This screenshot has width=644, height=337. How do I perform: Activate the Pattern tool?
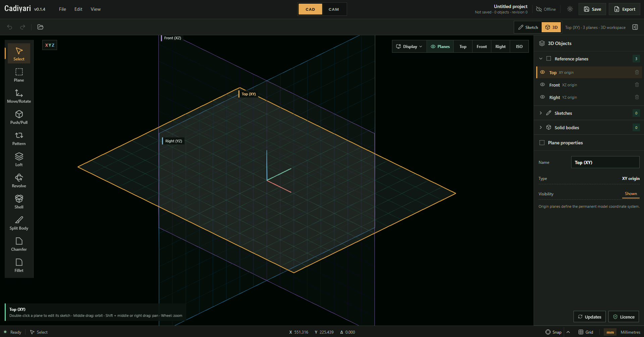[x=19, y=138]
